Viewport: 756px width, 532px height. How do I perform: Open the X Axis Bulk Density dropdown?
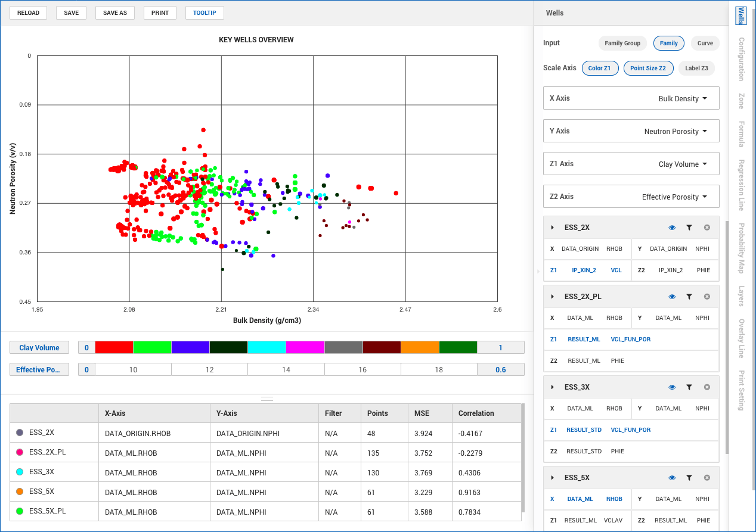[x=631, y=98]
